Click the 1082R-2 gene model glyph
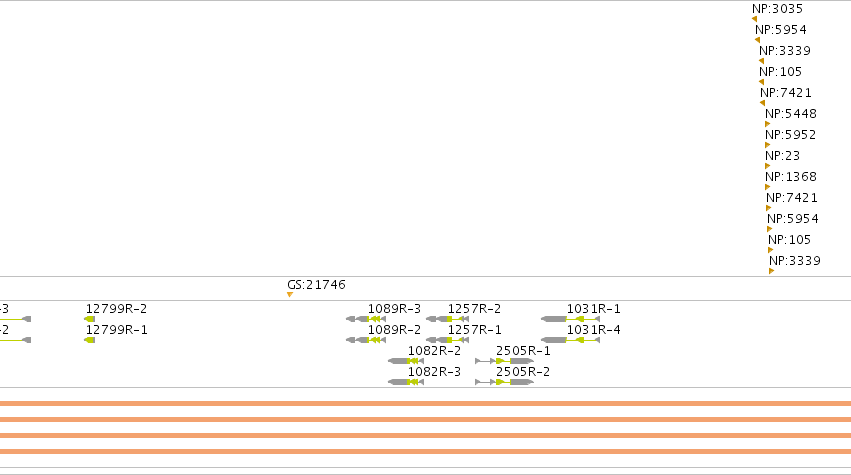Screen dimensions: 851x475 (x=406, y=361)
